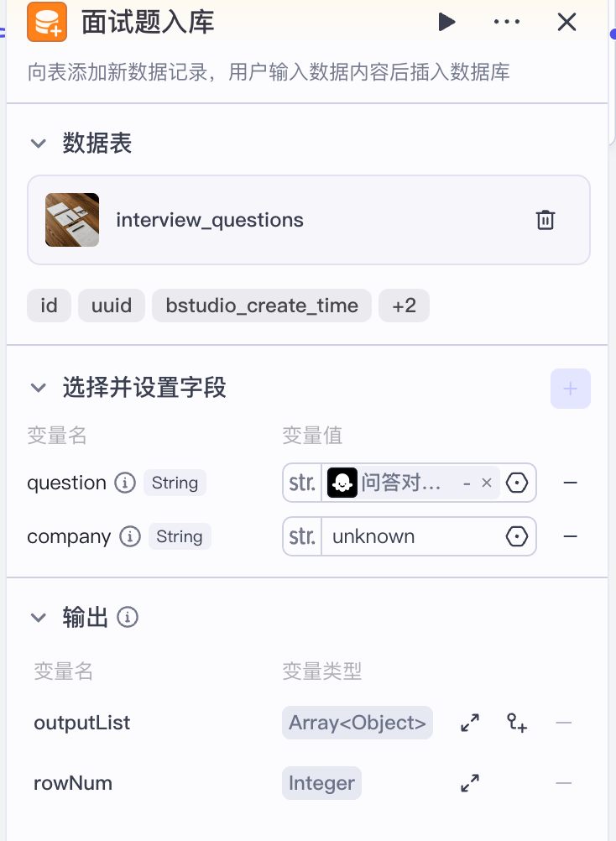616x841 pixels.
Task: Add a sub-key to outputList via key-plus icon
Action: click(516, 723)
